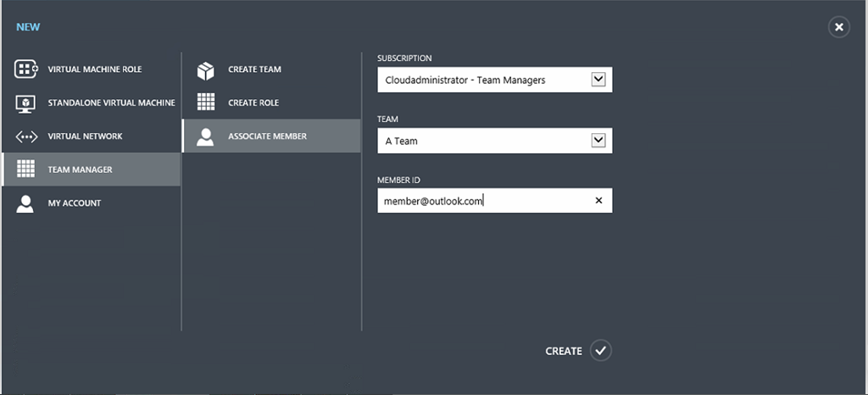Click the My Account person icon
This screenshot has height=395, width=868.
click(x=26, y=203)
